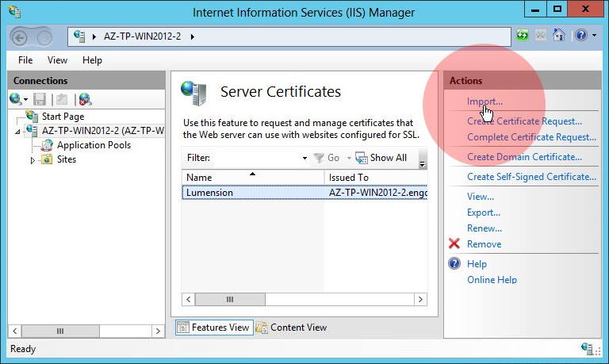Image resolution: width=609 pixels, height=364 pixels.
Task: Click the Create New Connection globe icon
Action: (x=16, y=99)
